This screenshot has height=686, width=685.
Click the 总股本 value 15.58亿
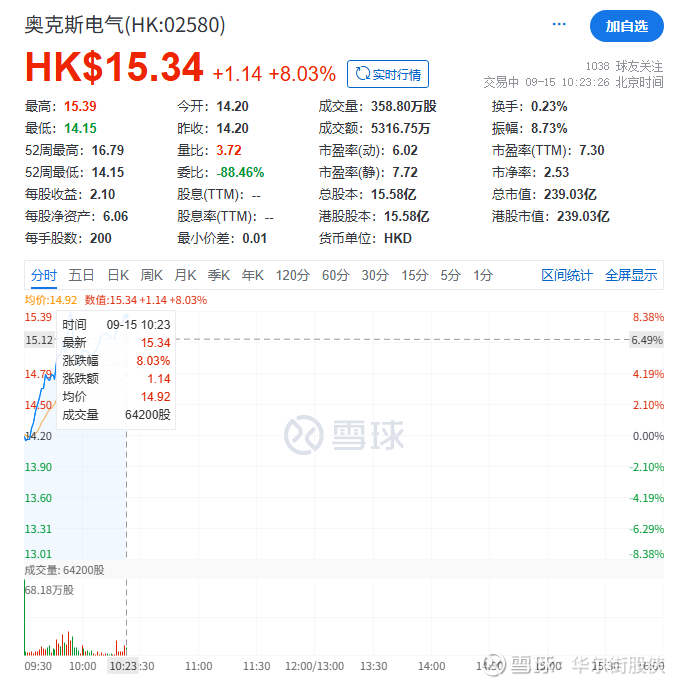(x=393, y=194)
